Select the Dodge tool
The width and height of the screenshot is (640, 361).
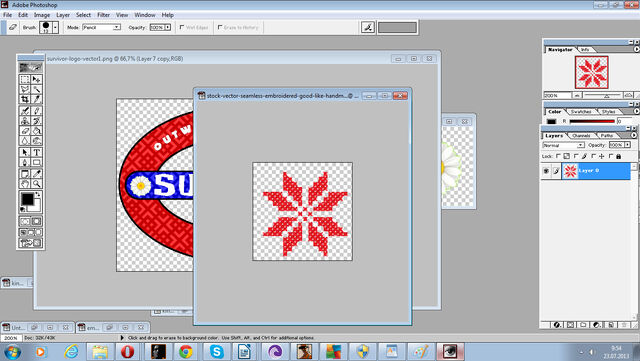point(36,141)
